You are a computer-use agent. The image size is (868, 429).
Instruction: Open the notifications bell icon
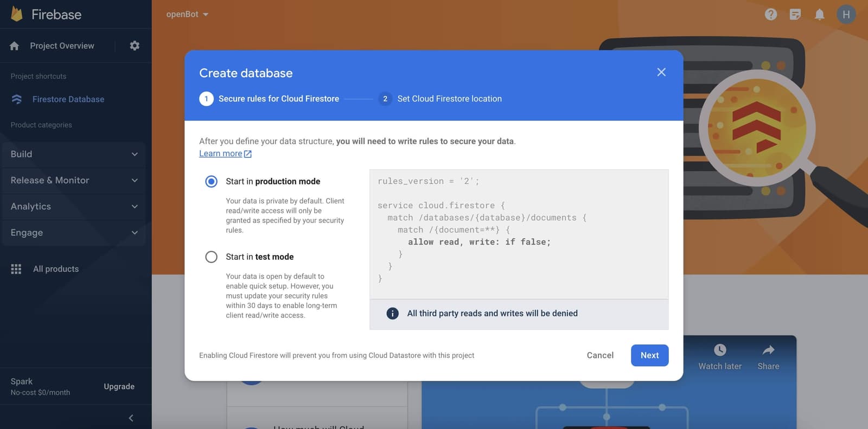[x=820, y=15]
